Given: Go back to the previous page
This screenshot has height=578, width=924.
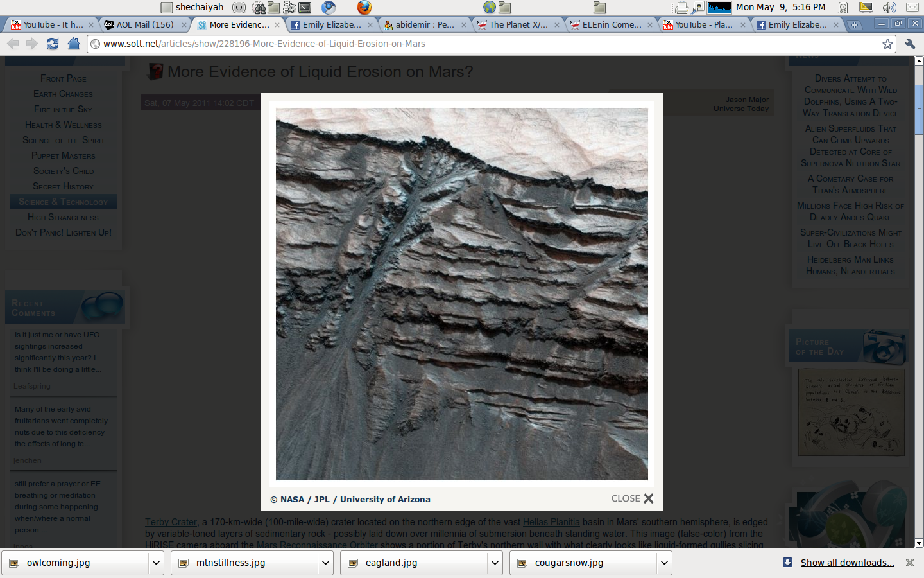Looking at the screenshot, I should tap(13, 44).
